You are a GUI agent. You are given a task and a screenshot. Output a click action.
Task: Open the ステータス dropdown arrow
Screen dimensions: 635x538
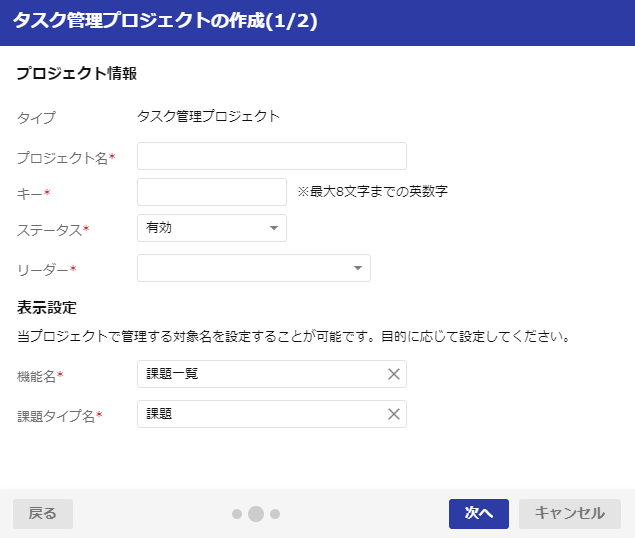coord(274,228)
